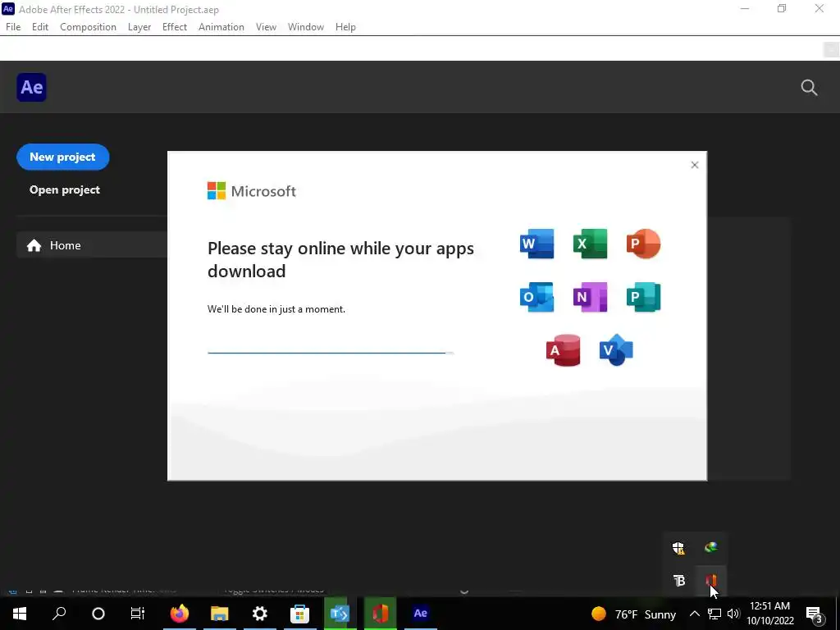Click the Office icon in tray overflow
The image size is (840, 630).
pos(711,580)
